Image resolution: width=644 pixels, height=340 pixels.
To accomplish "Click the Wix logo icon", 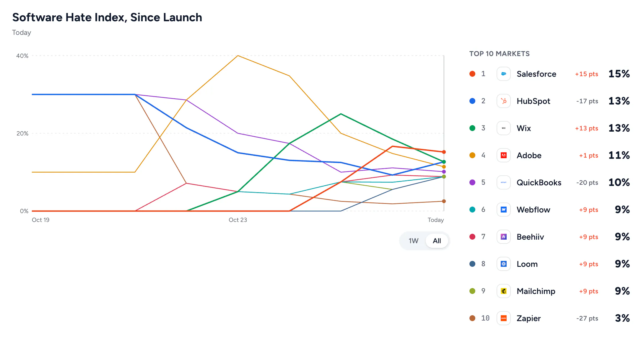I will (x=504, y=128).
